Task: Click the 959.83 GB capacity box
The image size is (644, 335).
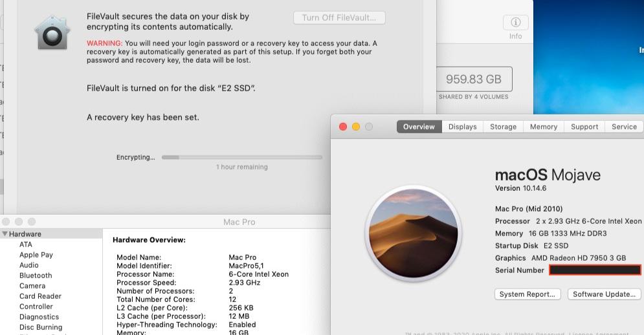Action: [474, 79]
